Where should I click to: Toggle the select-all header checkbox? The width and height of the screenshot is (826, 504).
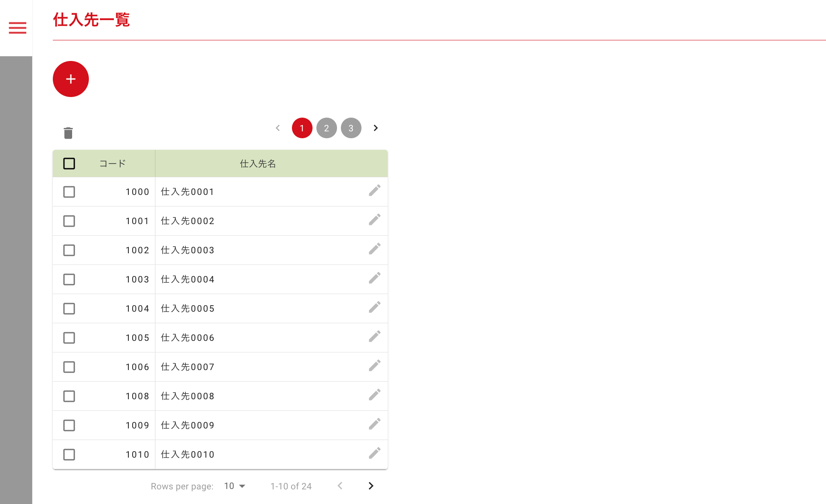click(69, 164)
